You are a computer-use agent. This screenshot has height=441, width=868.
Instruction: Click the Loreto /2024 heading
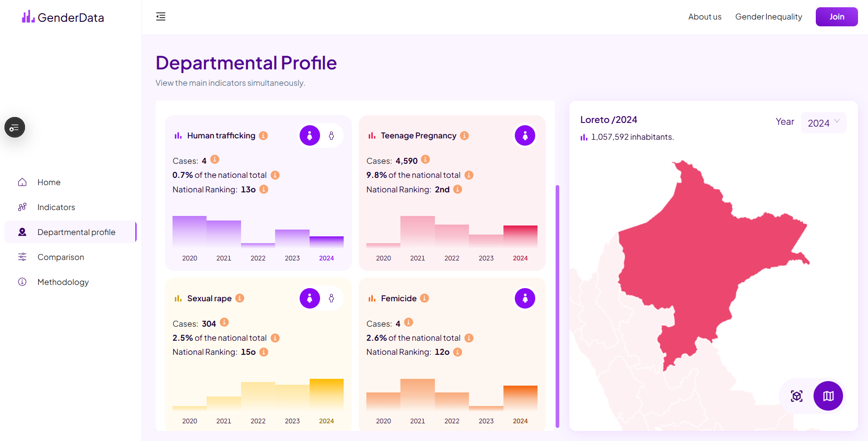[609, 120]
